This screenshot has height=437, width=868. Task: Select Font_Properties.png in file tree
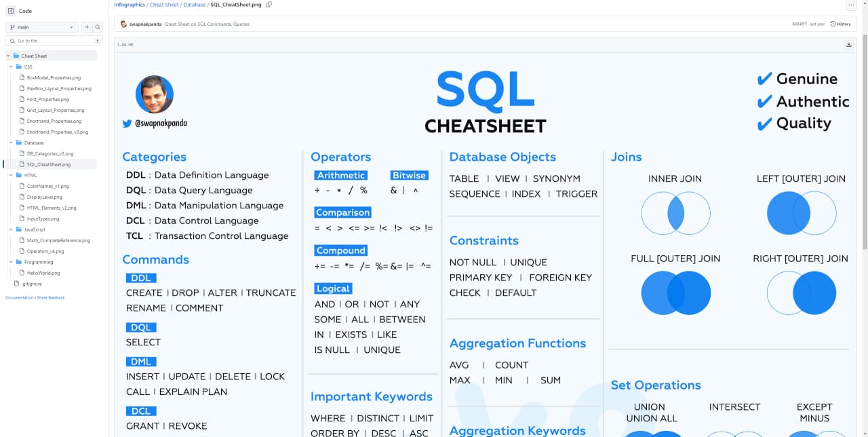pyautogui.click(x=47, y=99)
